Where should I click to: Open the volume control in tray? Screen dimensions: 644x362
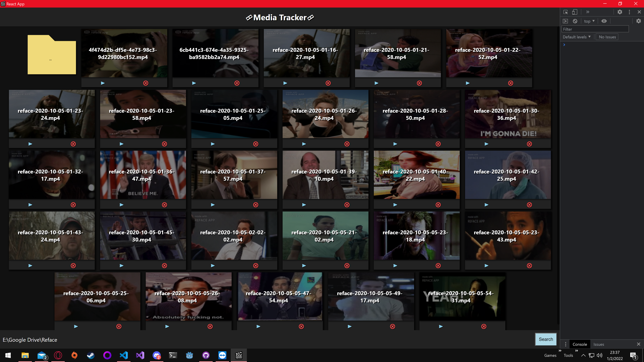pyautogui.click(x=600, y=355)
